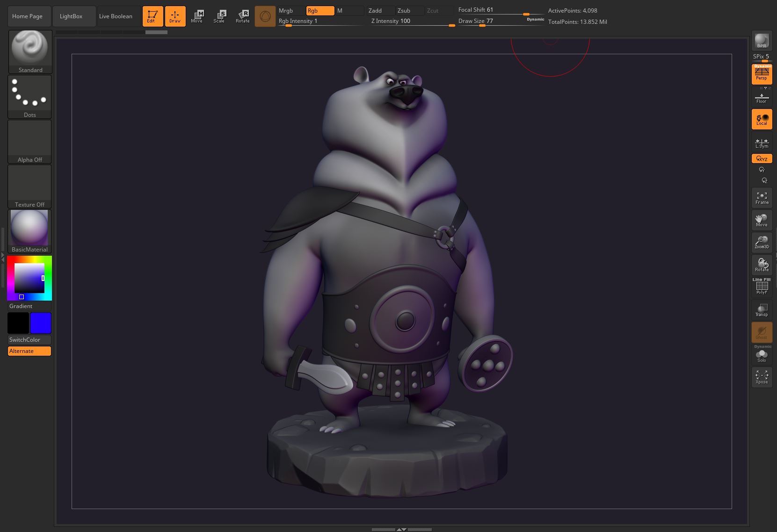Toggle the Floor grid button

[762, 97]
